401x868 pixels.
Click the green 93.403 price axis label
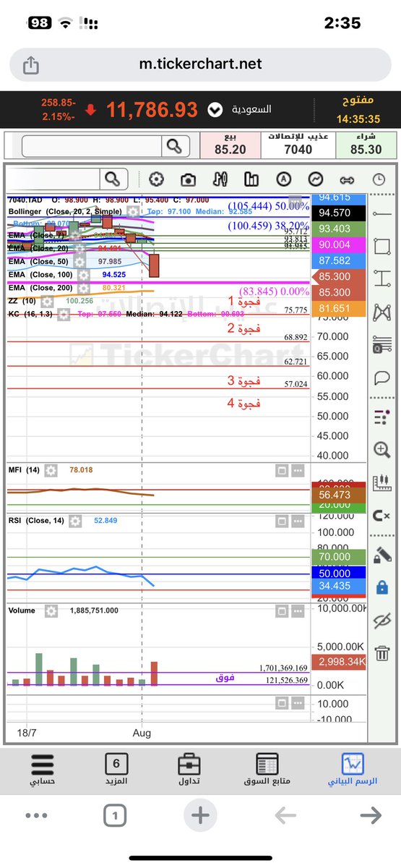(x=338, y=229)
